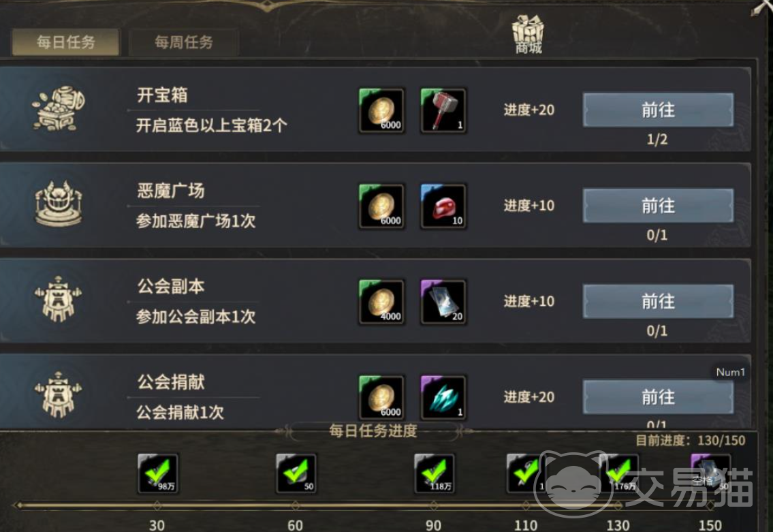Click the 6000 gold coin reward for 开宝箱
Screen dimensions: 773x532
(382, 110)
